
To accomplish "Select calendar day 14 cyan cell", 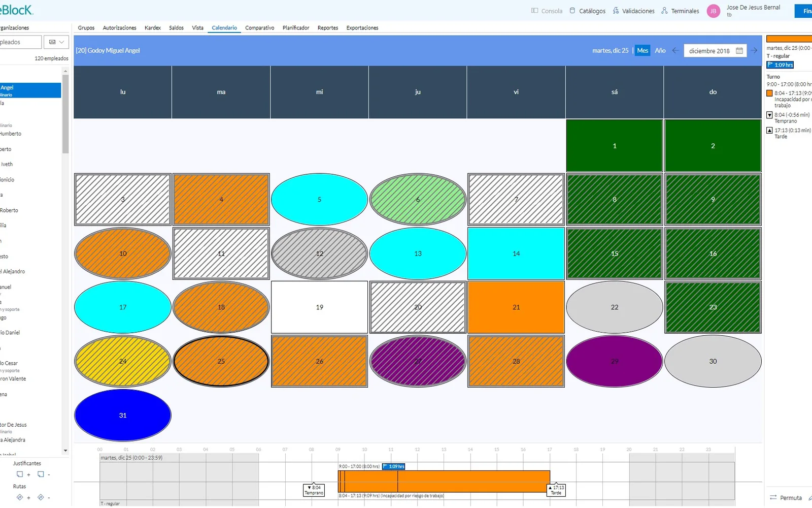I will (x=516, y=253).
